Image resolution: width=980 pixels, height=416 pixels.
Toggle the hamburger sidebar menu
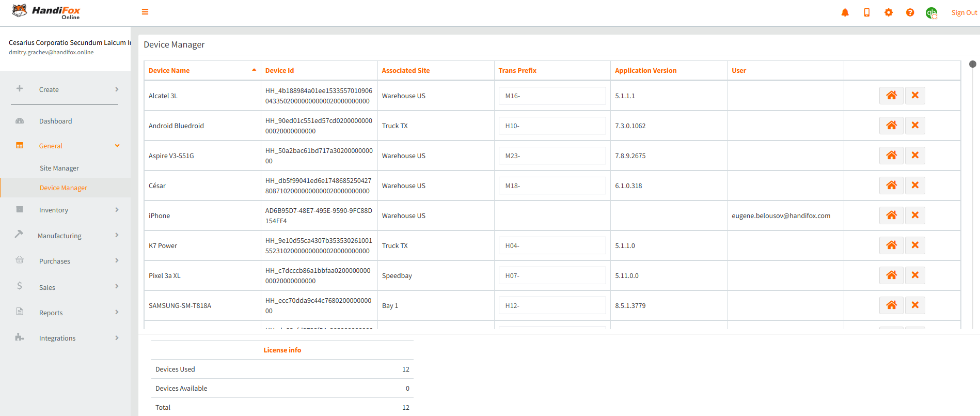click(145, 12)
